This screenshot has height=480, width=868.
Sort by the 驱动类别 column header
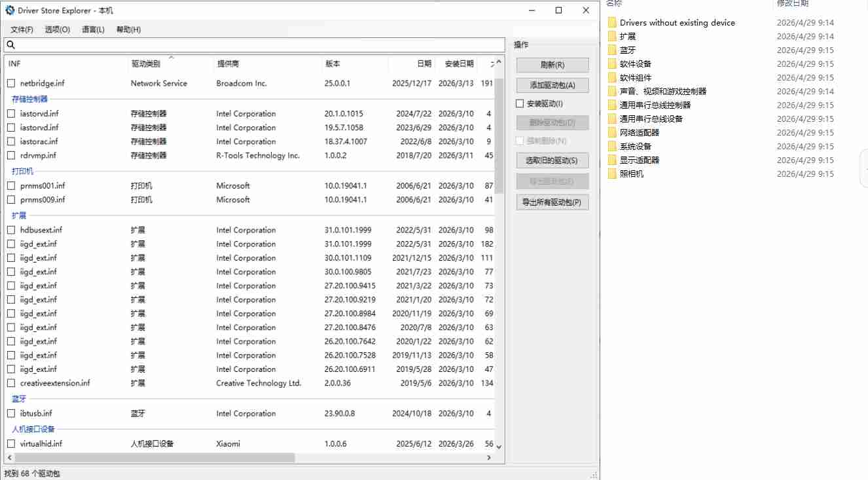[145, 64]
